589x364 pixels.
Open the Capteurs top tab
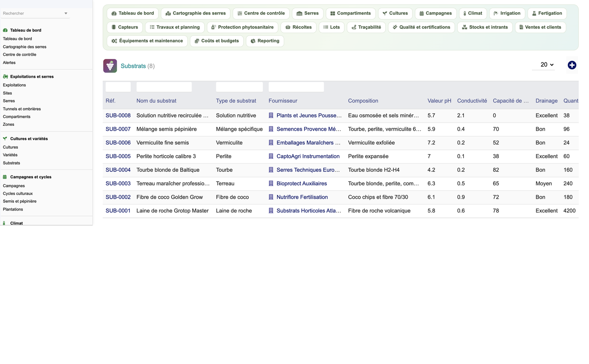point(125,27)
